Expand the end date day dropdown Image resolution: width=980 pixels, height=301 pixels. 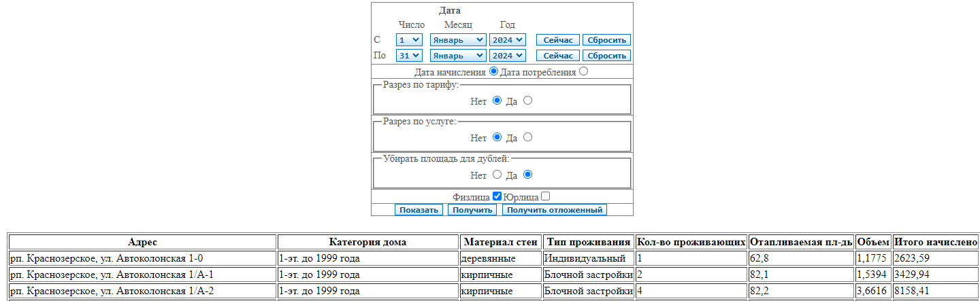[x=409, y=56]
